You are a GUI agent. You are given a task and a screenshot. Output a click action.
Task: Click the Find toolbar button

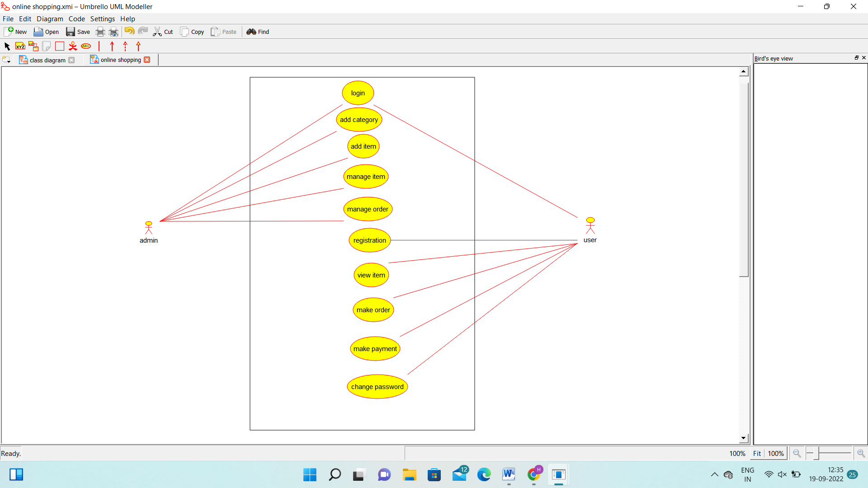258,32
